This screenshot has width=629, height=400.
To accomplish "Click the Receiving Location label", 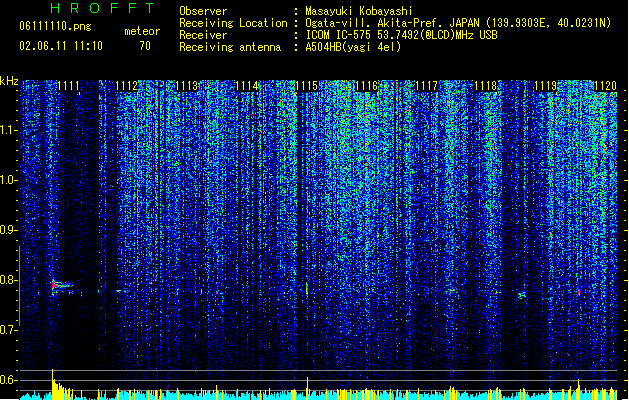I will (x=233, y=23).
